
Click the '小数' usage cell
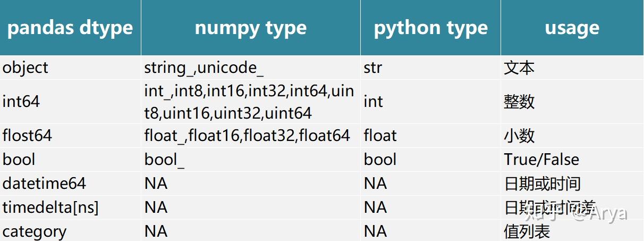coord(572,136)
